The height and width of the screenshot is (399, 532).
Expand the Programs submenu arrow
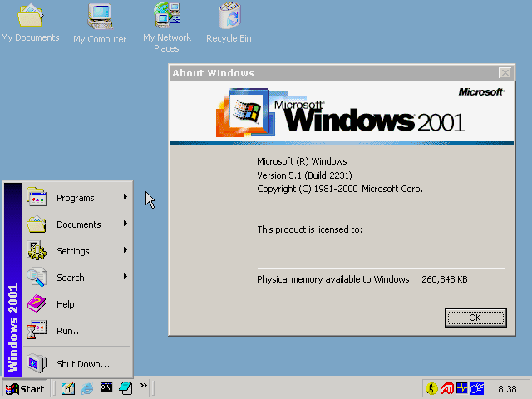tap(126, 197)
